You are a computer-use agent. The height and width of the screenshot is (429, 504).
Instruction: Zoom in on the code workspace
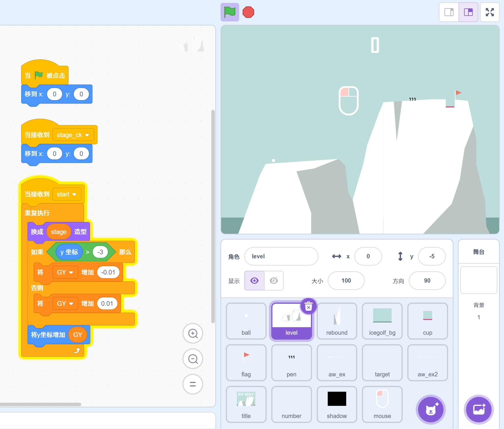tap(193, 334)
